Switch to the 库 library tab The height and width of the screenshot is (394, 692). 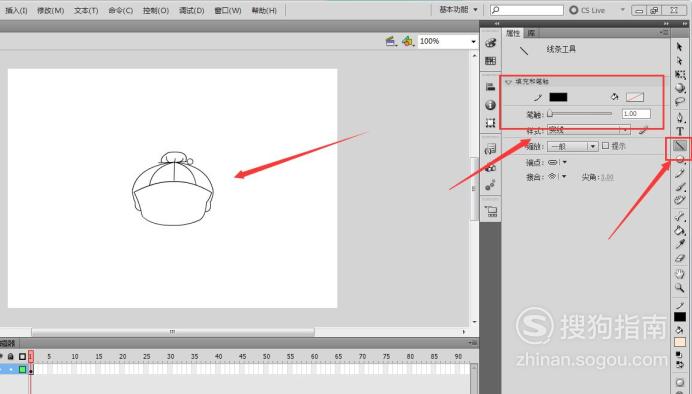(x=531, y=33)
